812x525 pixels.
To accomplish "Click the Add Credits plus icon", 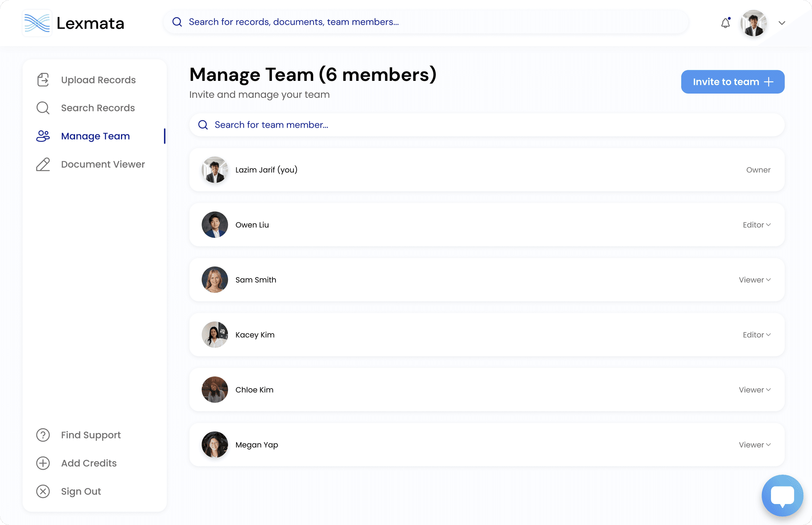I will (43, 463).
